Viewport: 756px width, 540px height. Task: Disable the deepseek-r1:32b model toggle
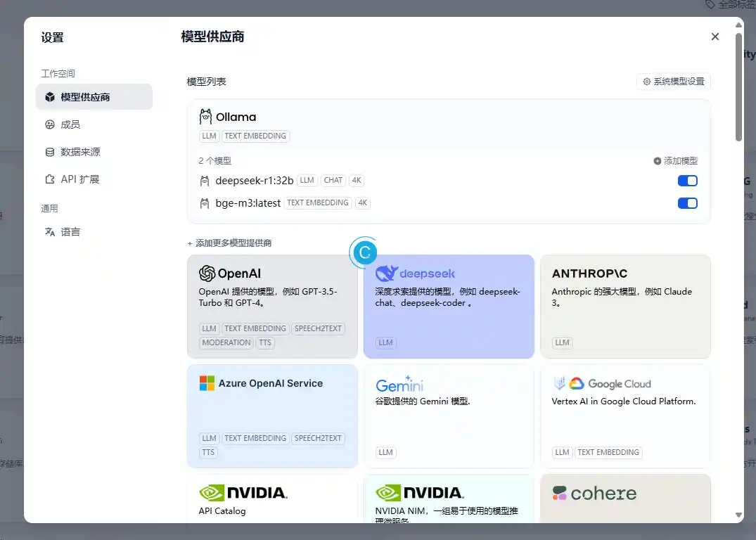tap(688, 181)
